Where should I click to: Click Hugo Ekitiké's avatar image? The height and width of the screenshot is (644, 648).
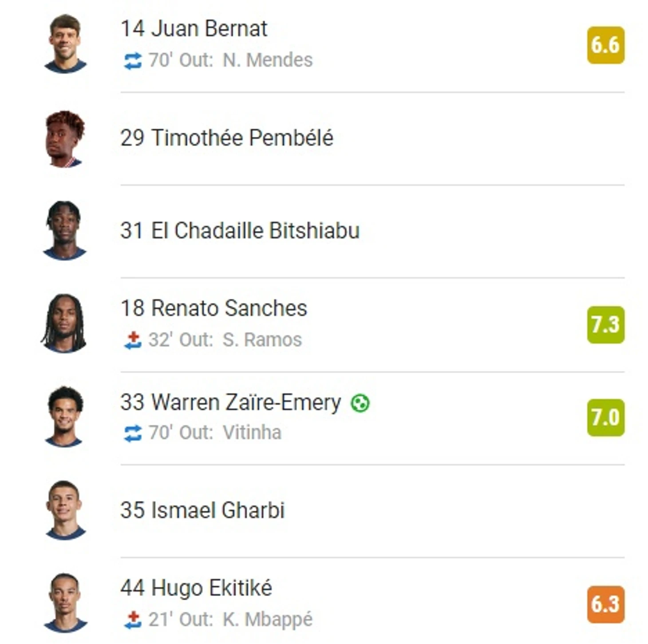click(65, 602)
